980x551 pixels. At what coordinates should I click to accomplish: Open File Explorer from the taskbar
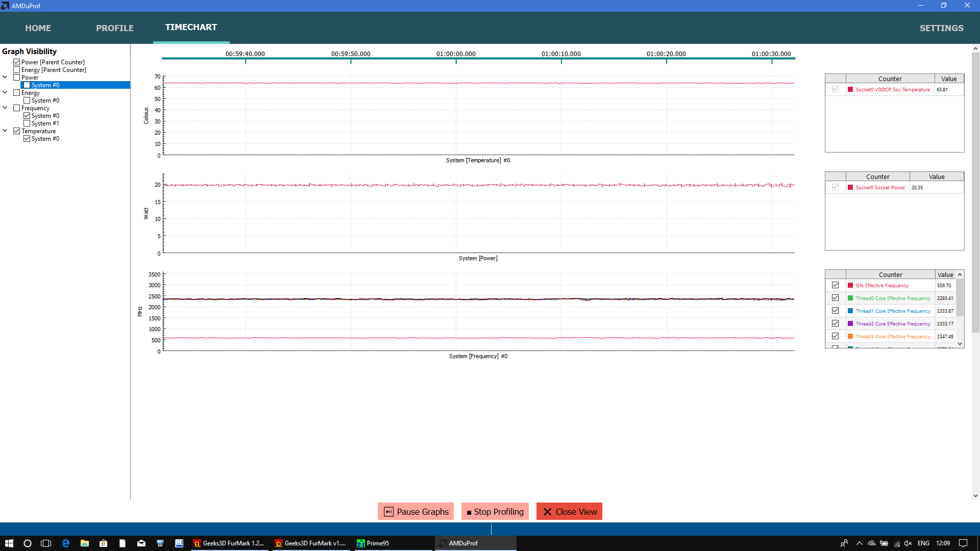coord(85,543)
